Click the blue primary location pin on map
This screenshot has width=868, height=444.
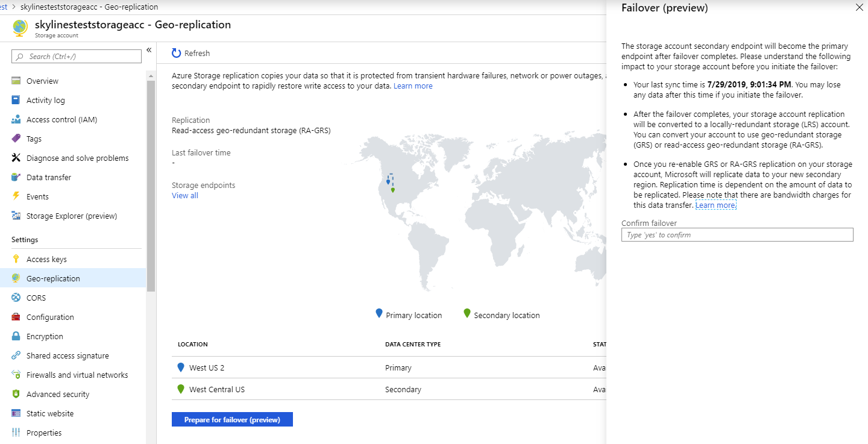(x=388, y=181)
